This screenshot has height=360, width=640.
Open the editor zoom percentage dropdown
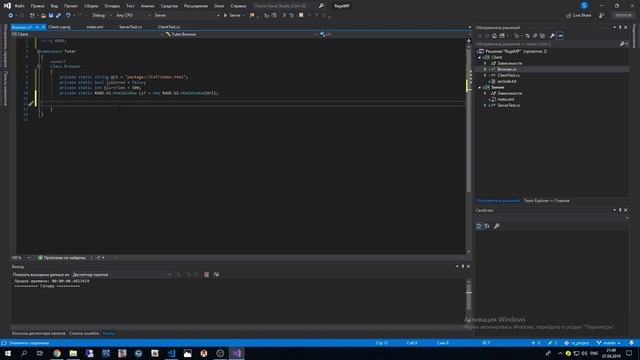[x=21, y=258]
